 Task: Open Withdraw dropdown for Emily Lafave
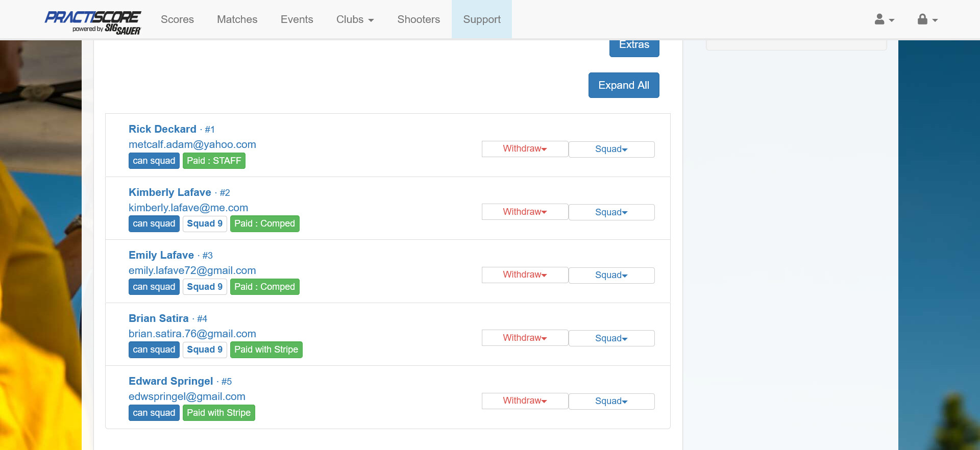click(525, 275)
